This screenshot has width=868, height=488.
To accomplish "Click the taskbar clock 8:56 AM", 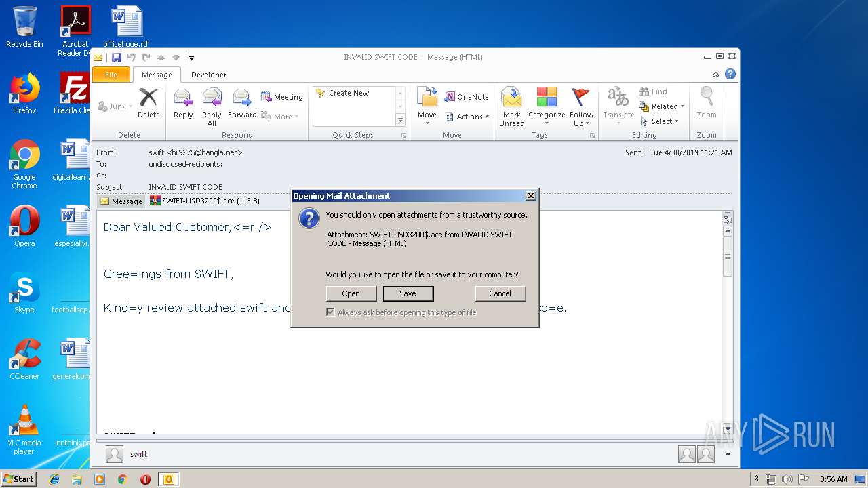I will coord(833,479).
